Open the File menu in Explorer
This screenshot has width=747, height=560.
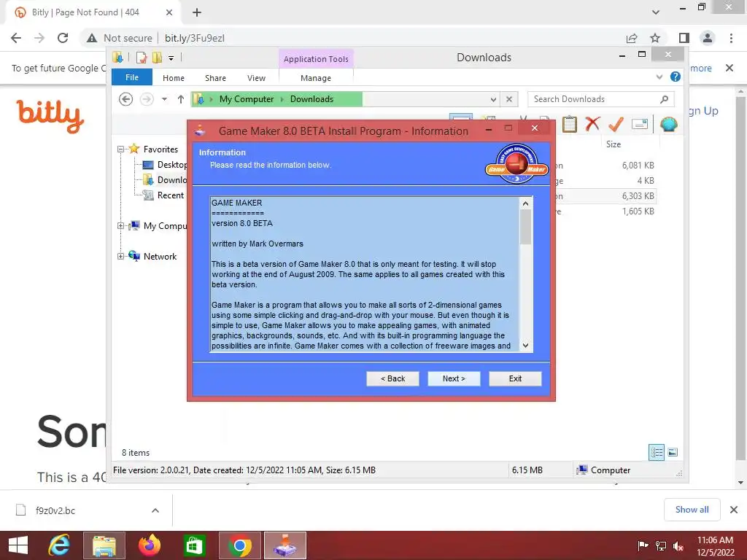132,77
